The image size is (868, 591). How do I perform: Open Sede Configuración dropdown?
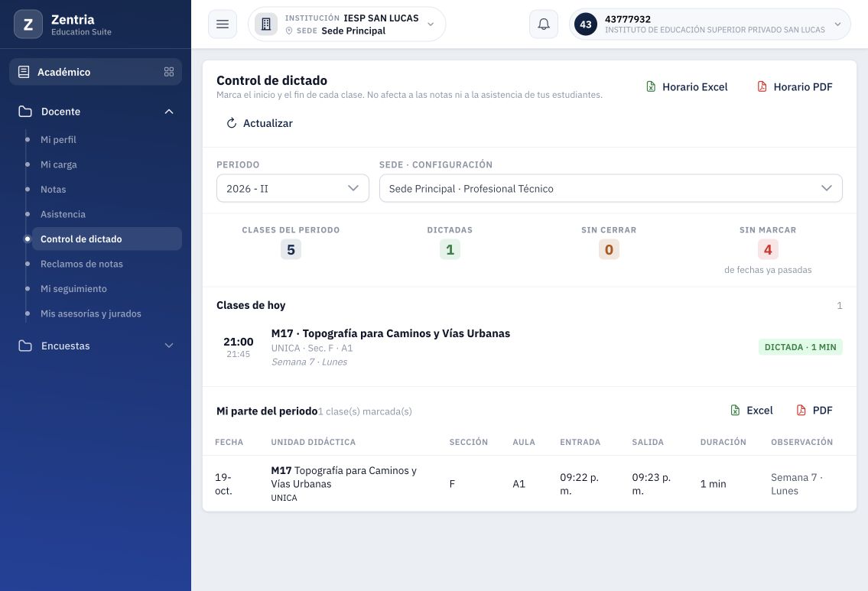coord(610,189)
